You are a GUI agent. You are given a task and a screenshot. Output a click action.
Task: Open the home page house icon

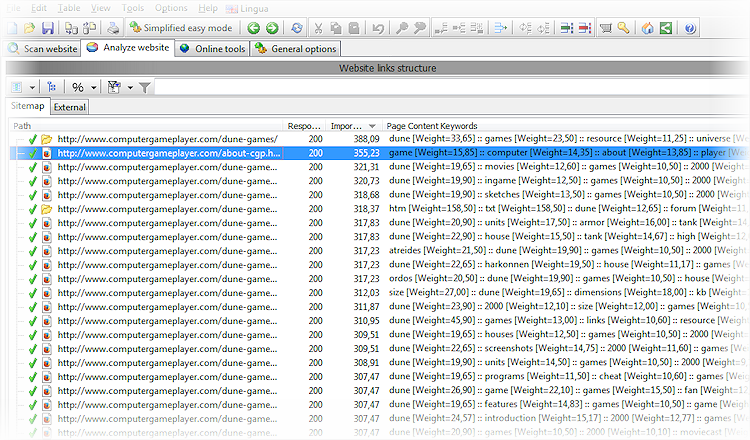[648, 28]
